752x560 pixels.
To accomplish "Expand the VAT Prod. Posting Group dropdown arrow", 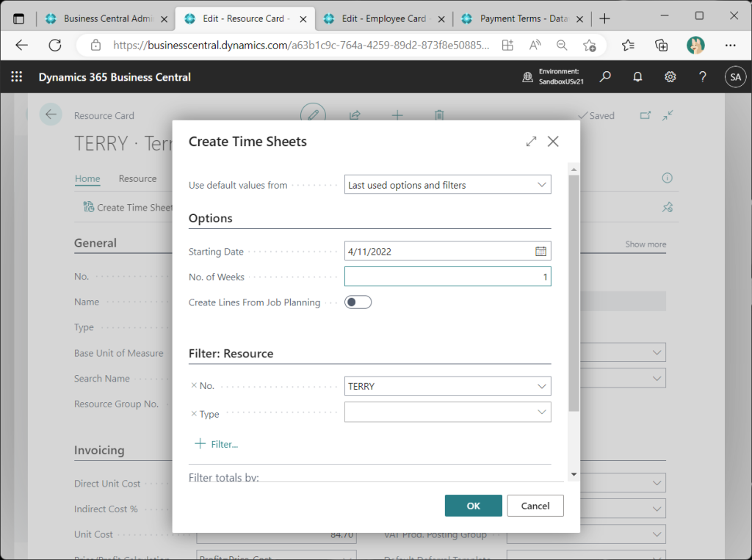I will pos(657,534).
